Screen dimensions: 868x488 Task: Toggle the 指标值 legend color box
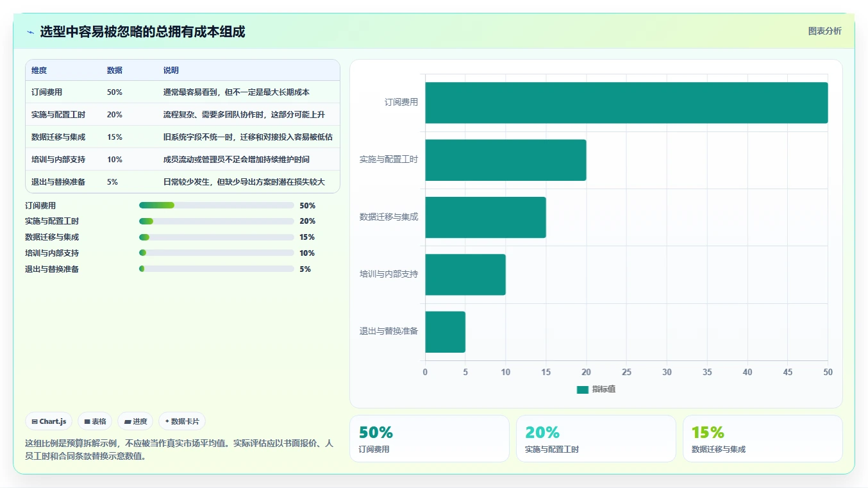coord(582,389)
